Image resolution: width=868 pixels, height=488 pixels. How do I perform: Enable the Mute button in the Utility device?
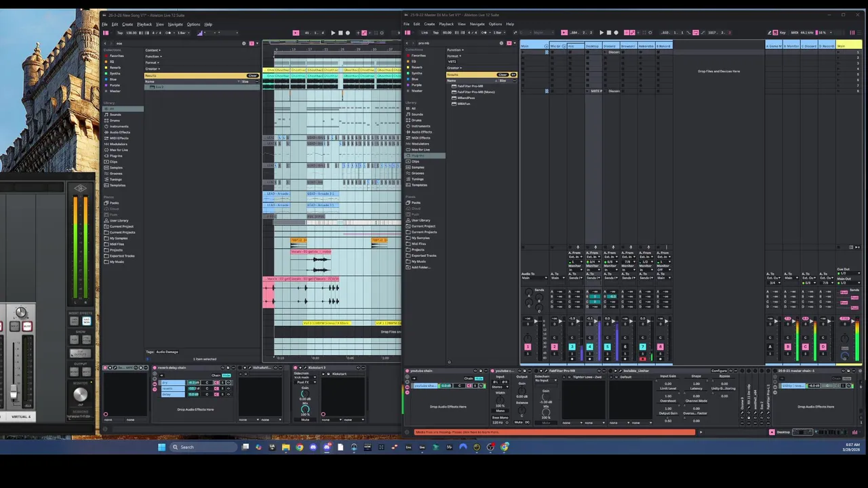pos(519,422)
